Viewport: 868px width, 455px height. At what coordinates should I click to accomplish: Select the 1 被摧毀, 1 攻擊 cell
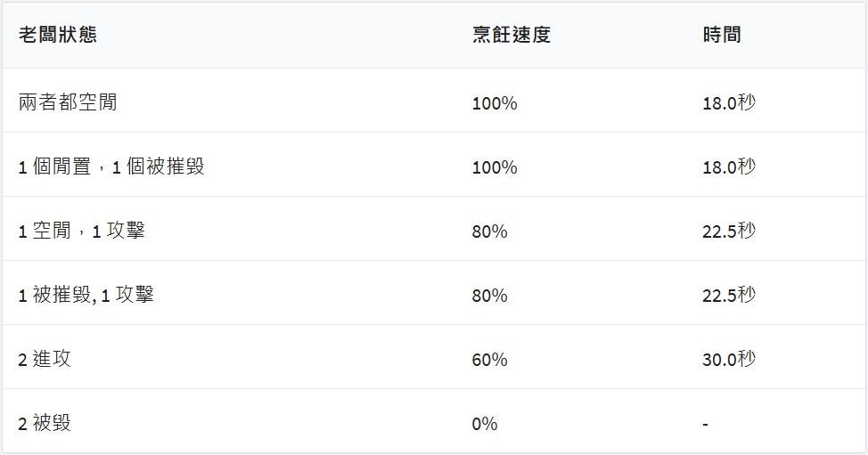86,295
